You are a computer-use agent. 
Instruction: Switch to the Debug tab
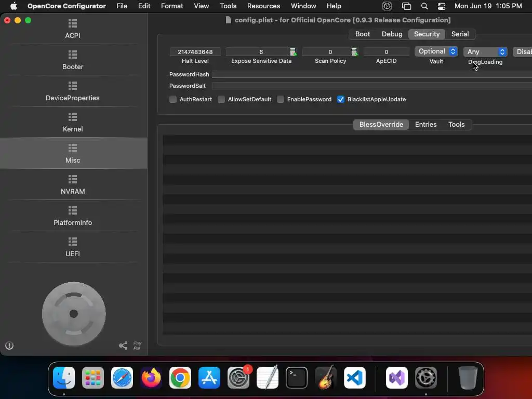(392, 34)
